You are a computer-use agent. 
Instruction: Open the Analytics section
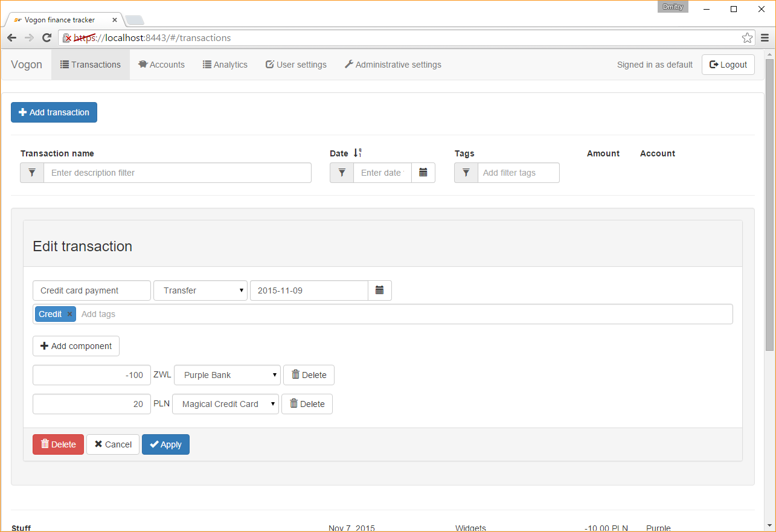[225, 65]
